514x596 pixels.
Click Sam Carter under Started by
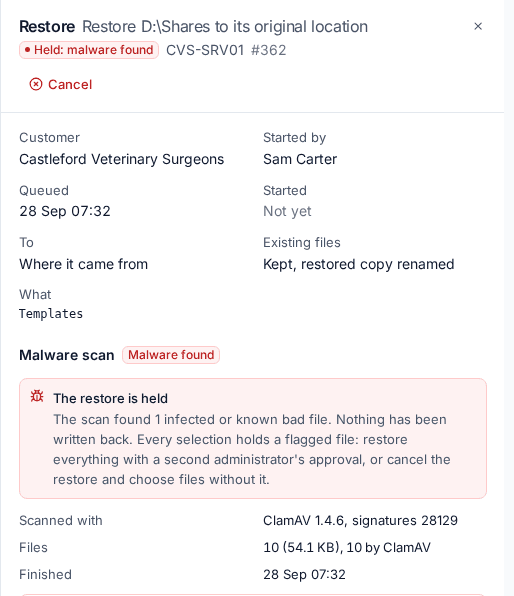[x=300, y=159]
